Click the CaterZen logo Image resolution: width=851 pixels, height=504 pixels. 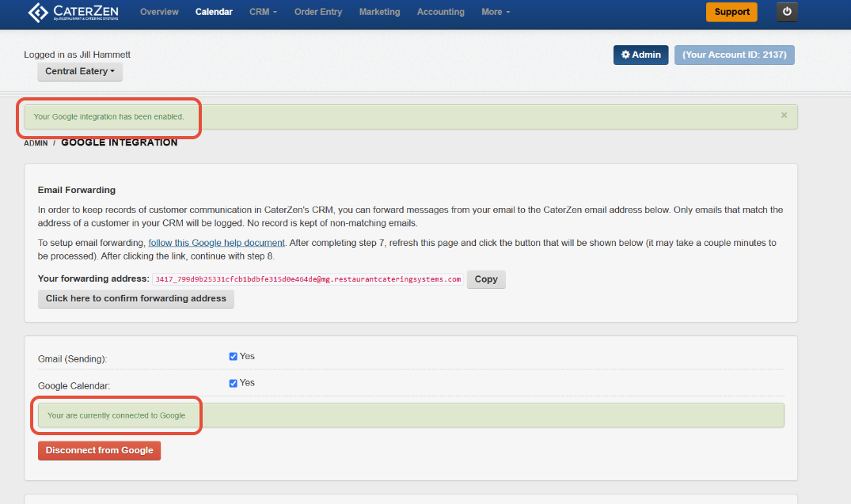tap(74, 12)
